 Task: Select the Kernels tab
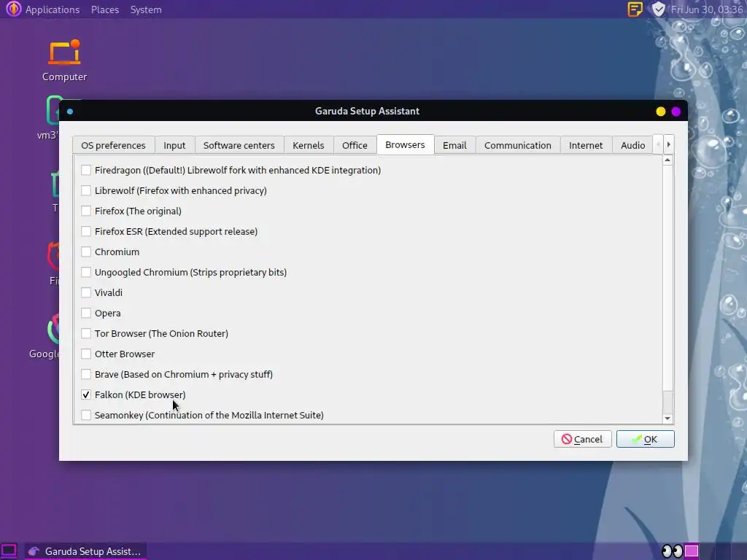pyautogui.click(x=309, y=145)
